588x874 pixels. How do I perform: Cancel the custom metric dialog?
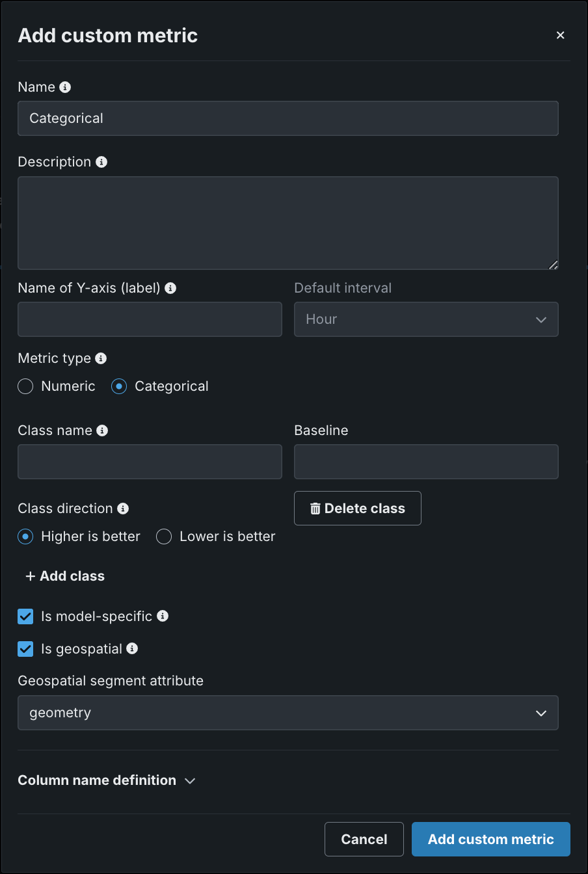(x=364, y=839)
